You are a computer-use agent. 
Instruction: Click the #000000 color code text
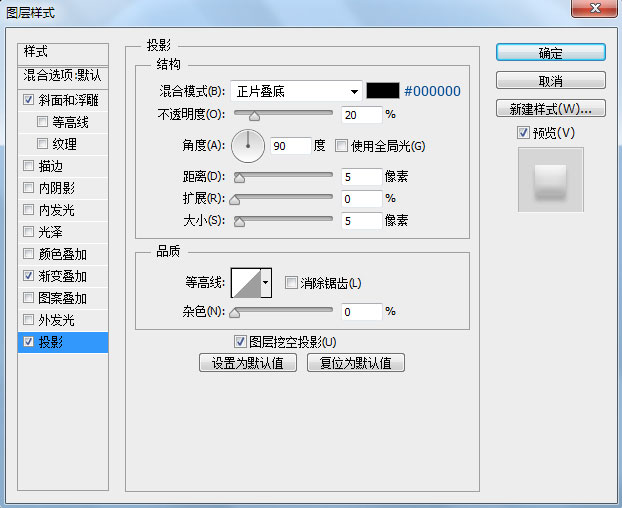(432, 91)
